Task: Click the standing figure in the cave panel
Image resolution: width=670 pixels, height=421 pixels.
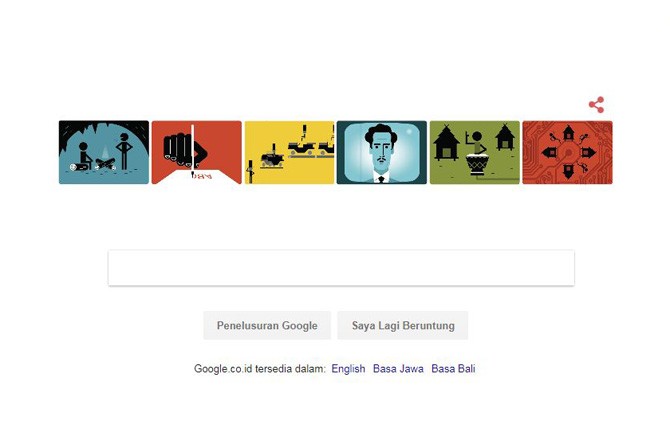Action: (x=124, y=151)
